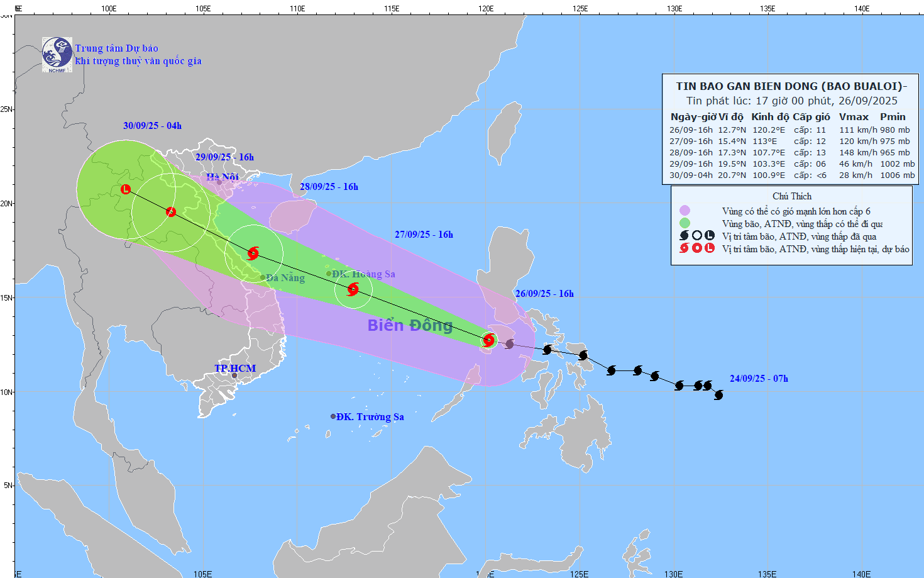Click the Trung tâm Dự báo agency name text
The height and width of the screenshot is (578, 924).
click(117, 48)
